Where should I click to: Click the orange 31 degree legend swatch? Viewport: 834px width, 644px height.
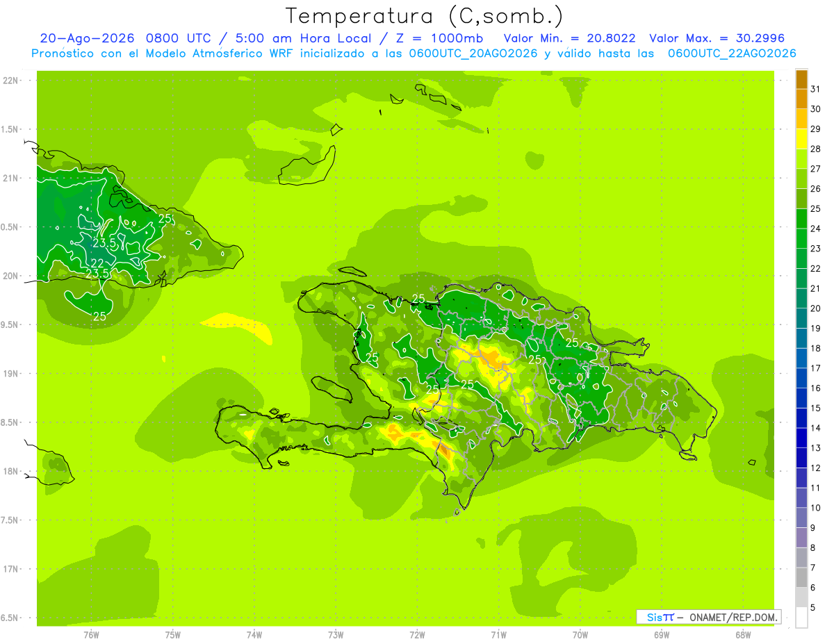click(801, 79)
